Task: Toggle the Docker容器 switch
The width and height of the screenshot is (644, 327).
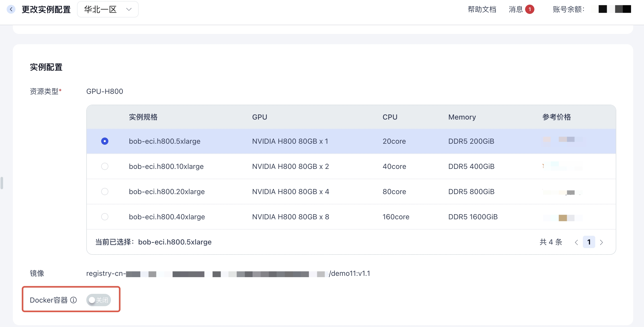Action: (x=99, y=300)
